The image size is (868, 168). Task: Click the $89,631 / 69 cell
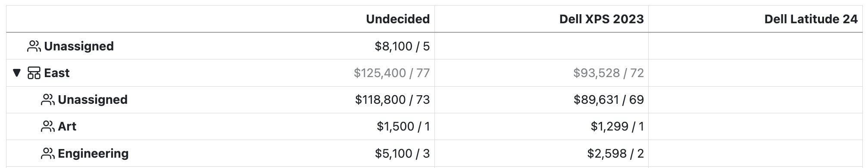click(609, 100)
